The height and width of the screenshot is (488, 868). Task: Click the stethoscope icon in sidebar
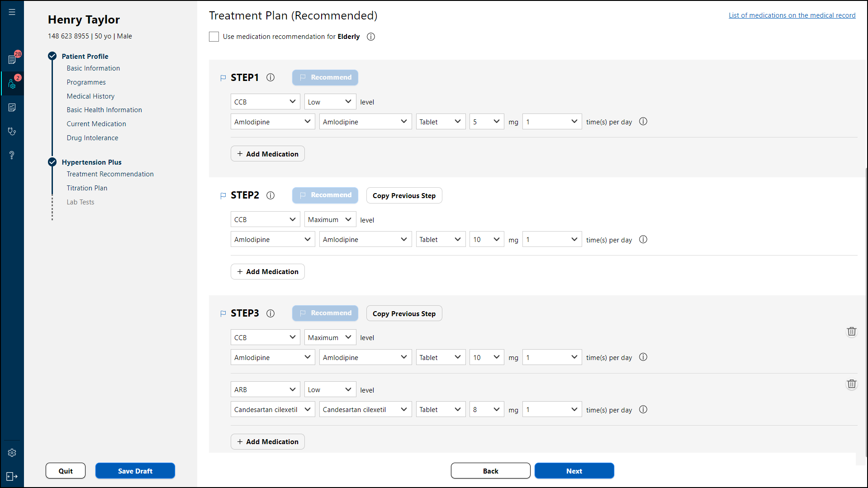point(12,131)
